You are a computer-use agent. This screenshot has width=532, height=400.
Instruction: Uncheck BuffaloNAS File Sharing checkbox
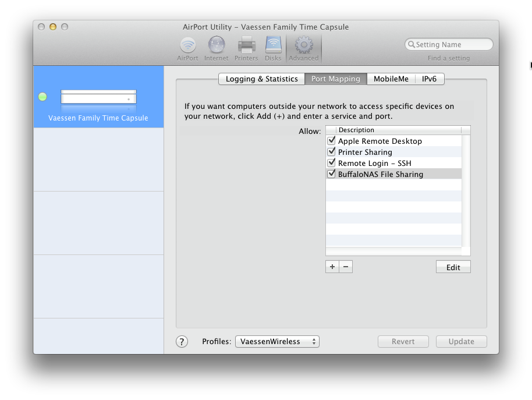coord(331,174)
